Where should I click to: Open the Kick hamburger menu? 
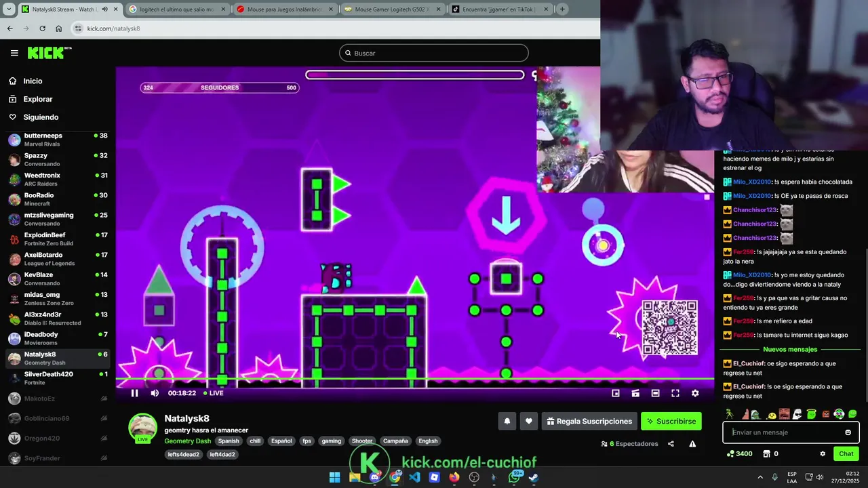pos(14,53)
